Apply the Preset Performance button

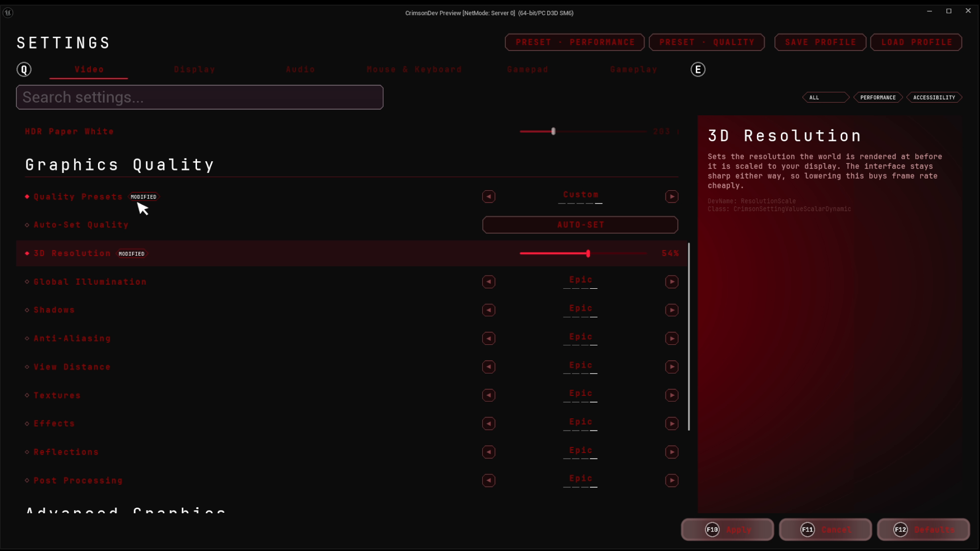pos(575,42)
